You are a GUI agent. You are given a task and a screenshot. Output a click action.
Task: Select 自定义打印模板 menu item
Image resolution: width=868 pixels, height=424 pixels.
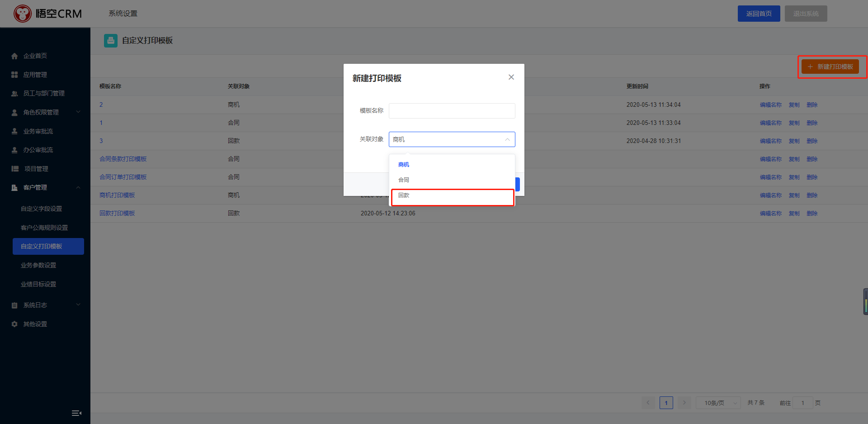48,247
